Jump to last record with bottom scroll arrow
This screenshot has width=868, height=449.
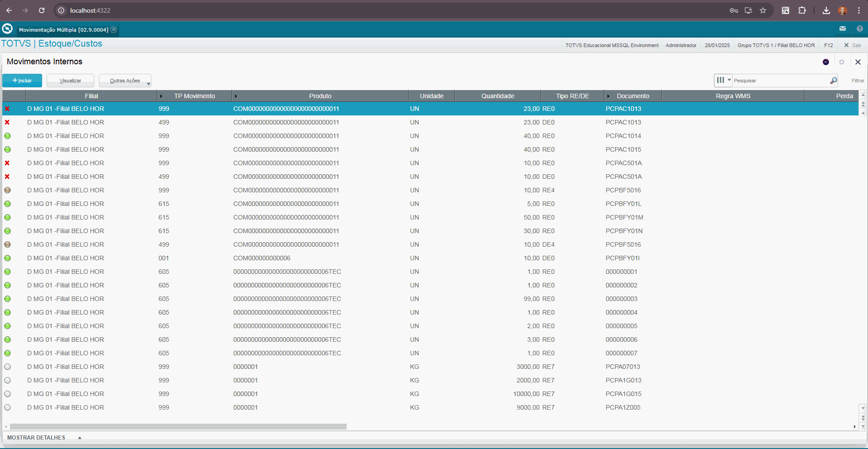click(x=863, y=426)
